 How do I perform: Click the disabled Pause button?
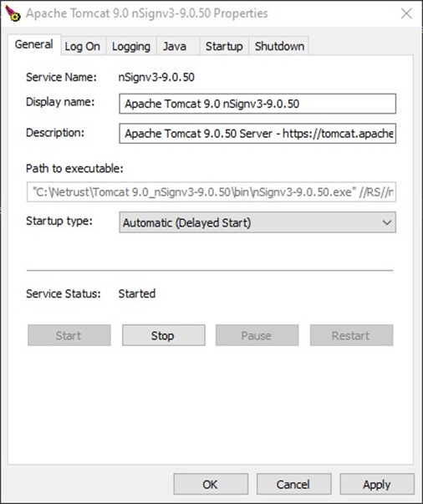257,335
